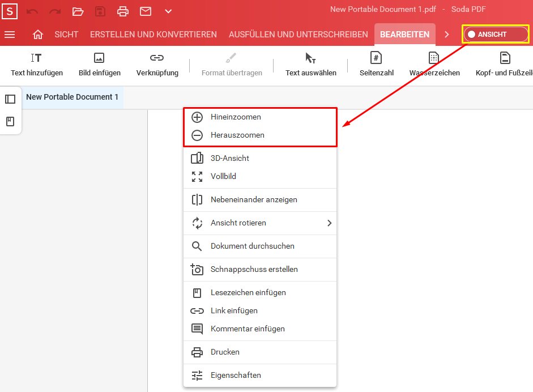Select the Text hinzufügen tool
Image resolution: width=533 pixels, height=392 pixels.
pyautogui.click(x=36, y=64)
